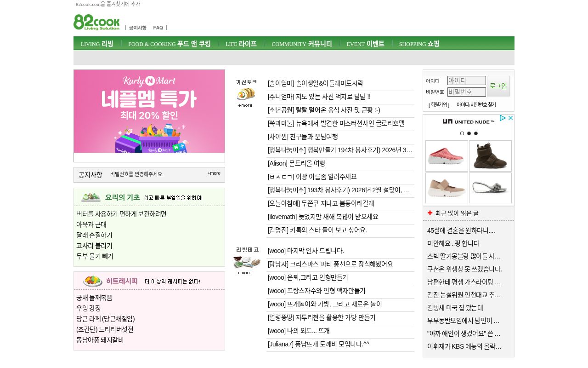Select the first carousel dot on the ad
The height and width of the screenshot is (368, 588).
click(462, 133)
